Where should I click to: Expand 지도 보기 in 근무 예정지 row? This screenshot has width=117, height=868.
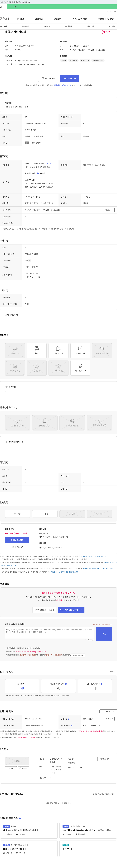(109, 210)
